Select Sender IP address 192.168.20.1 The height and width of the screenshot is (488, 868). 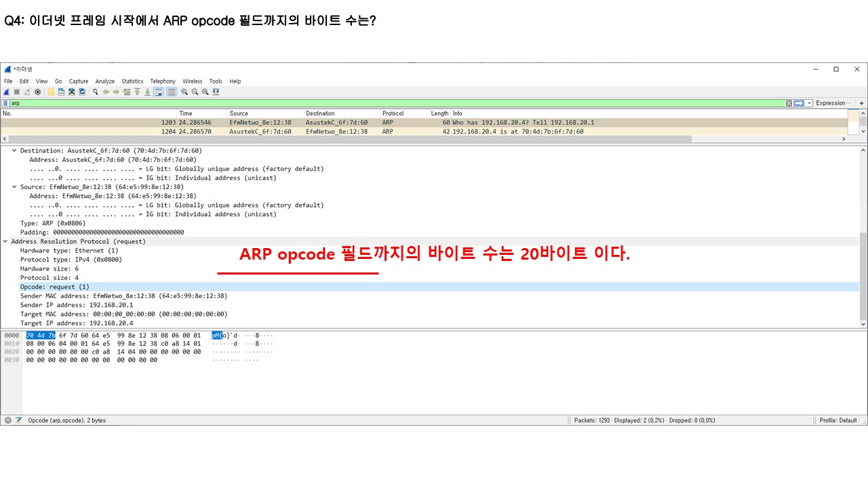click(77, 305)
